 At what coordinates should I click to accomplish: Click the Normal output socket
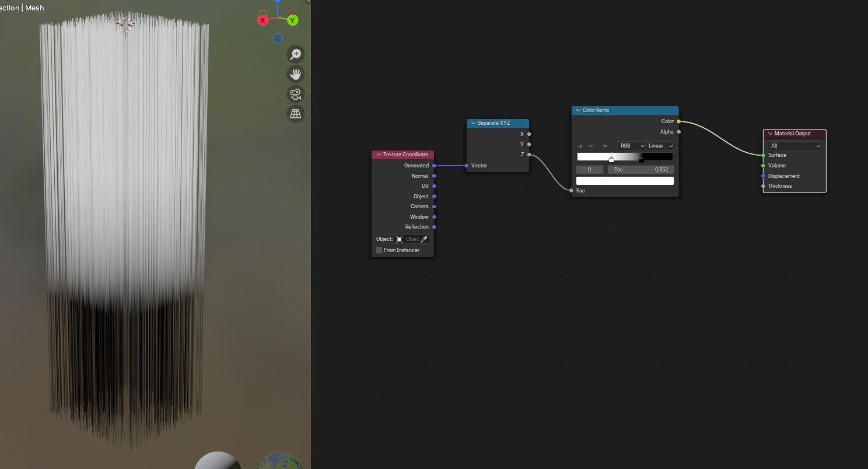(x=434, y=176)
